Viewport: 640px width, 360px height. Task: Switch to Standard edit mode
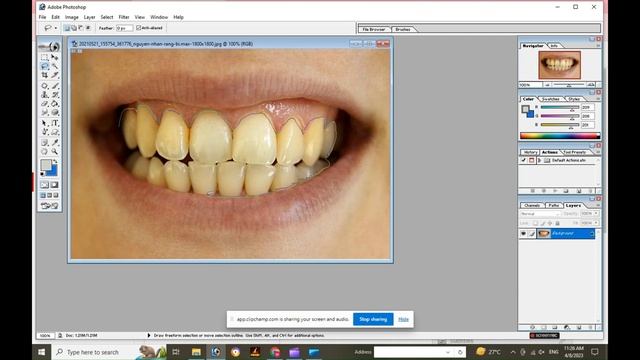pos(44,185)
